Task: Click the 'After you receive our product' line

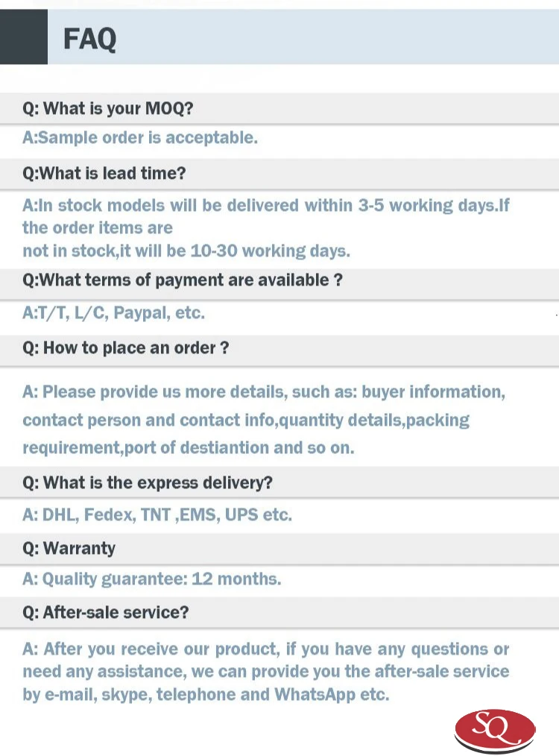Action: coord(265,649)
